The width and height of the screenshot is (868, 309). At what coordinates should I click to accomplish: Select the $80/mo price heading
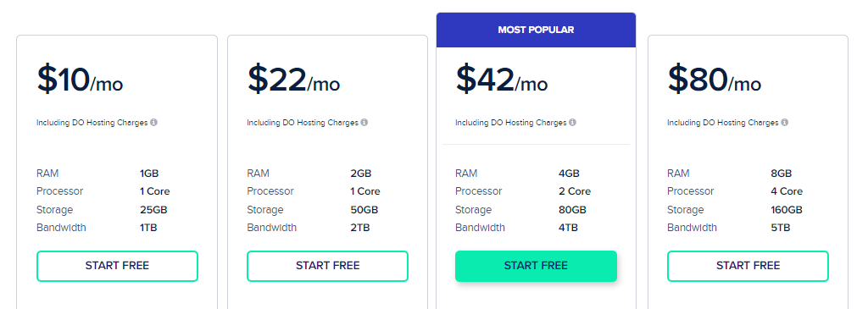[x=714, y=80]
